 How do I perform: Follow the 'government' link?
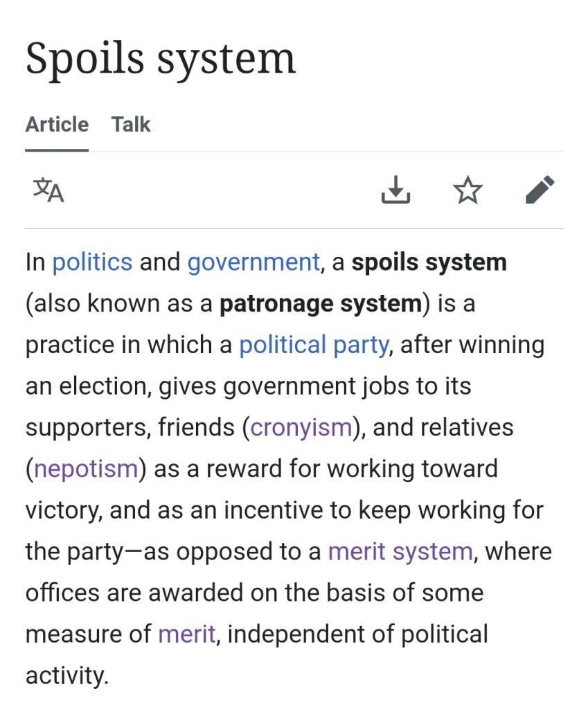[x=253, y=262]
